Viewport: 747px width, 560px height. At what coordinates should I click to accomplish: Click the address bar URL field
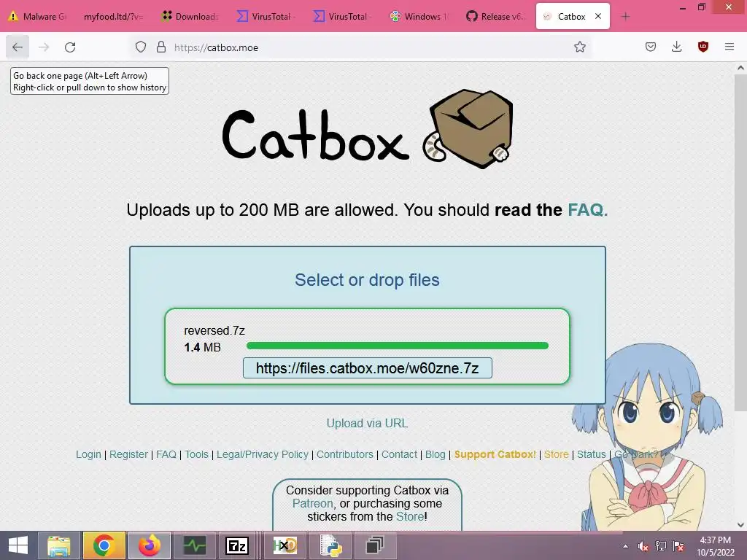[x=362, y=47]
